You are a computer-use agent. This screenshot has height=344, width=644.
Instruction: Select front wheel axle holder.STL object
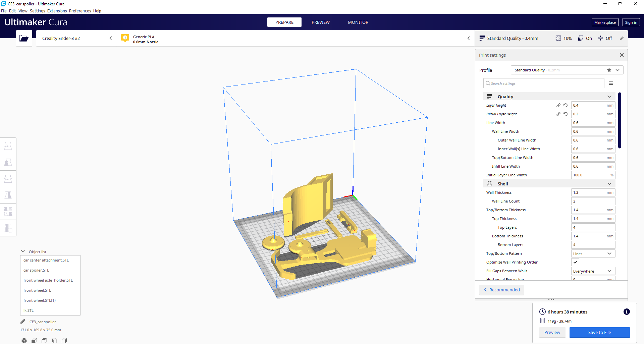pyautogui.click(x=48, y=280)
